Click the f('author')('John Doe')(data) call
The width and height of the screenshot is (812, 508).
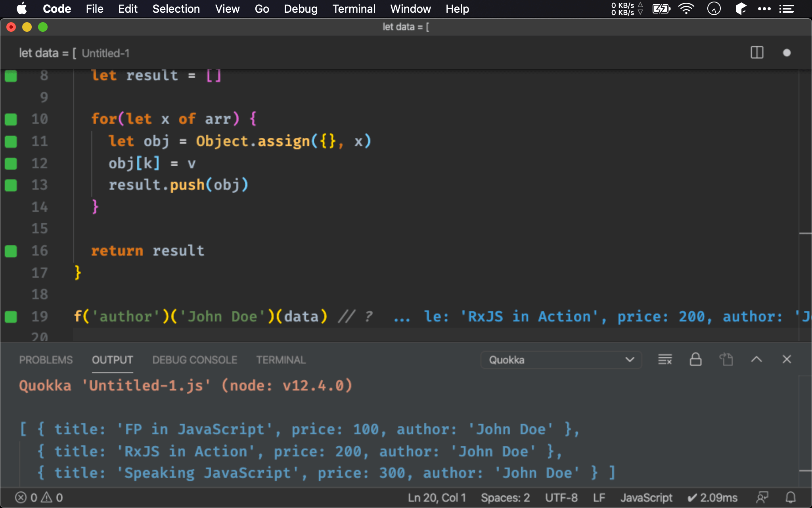pyautogui.click(x=201, y=317)
